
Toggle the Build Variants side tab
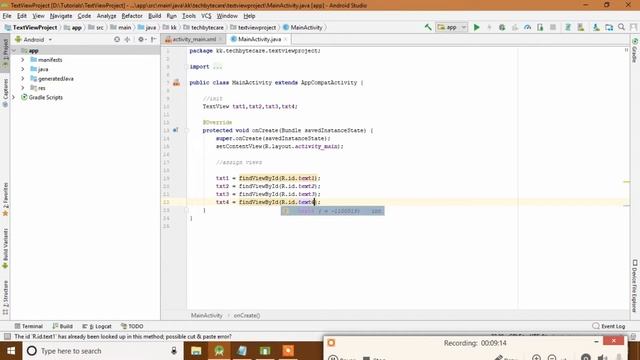5,248
